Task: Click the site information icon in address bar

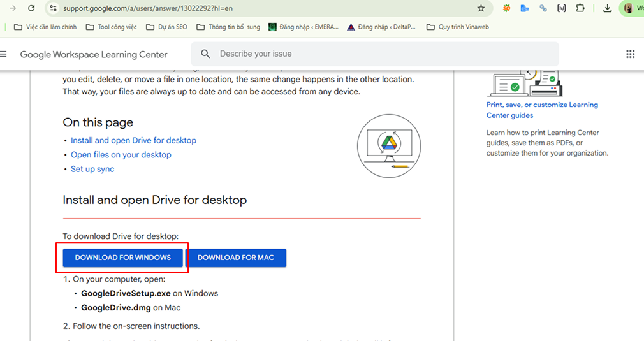Action: pos(54,8)
